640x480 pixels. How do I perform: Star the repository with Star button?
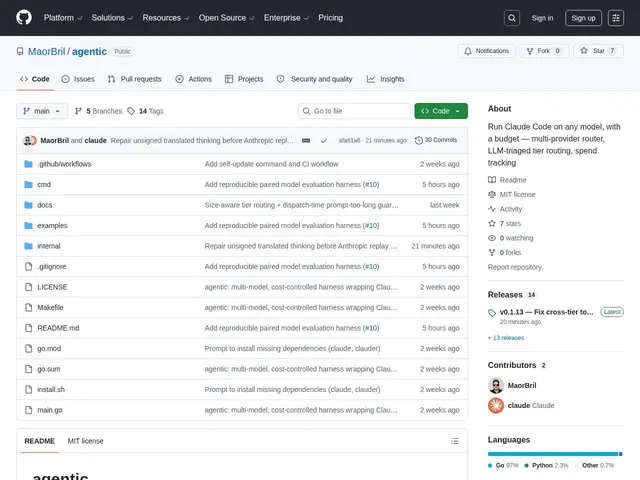[598, 51]
